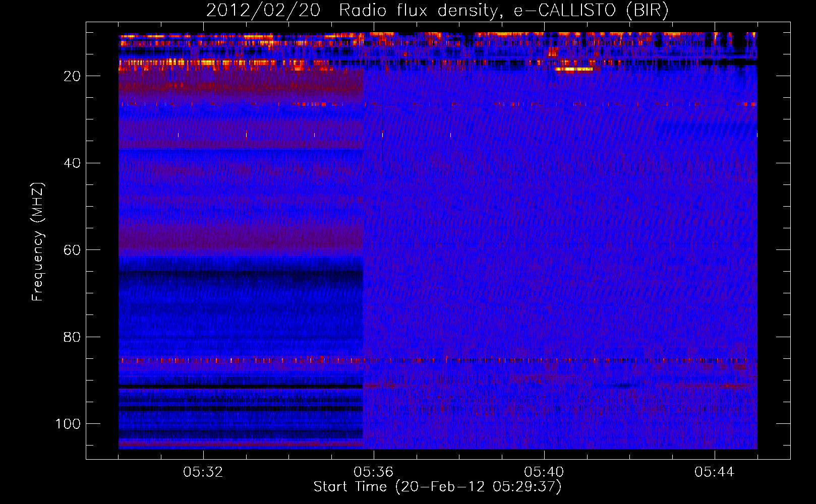816x504 pixels.
Task: Click the 'Start Time (20-Feb-12 05:29:37)' axis label
Action: point(437,487)
